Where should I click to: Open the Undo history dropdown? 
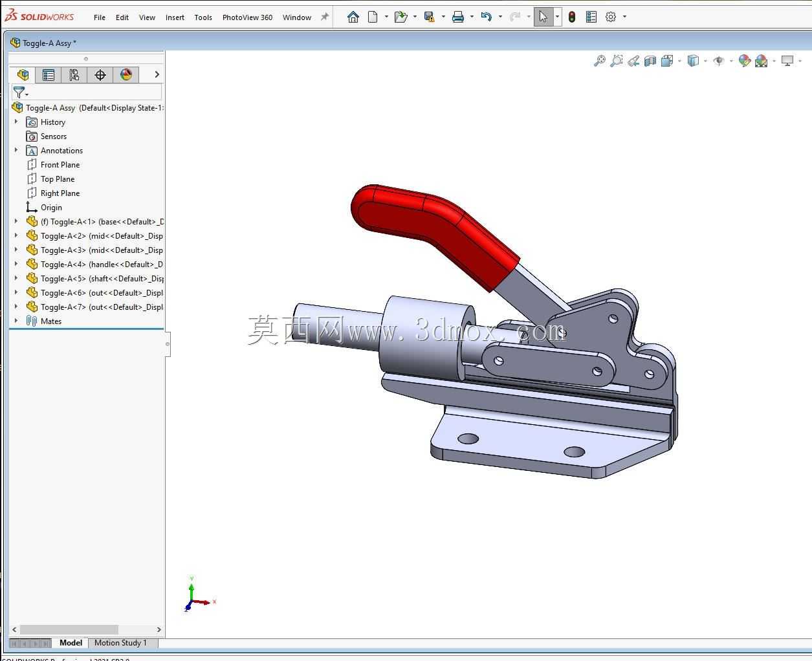(x=500, y=17)
